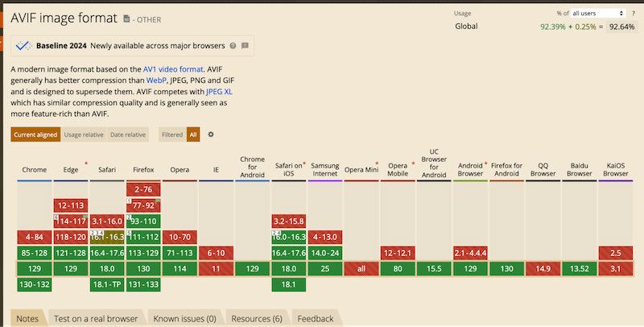
Task: Open the Notes tab
Action: [x=27, y=319]
